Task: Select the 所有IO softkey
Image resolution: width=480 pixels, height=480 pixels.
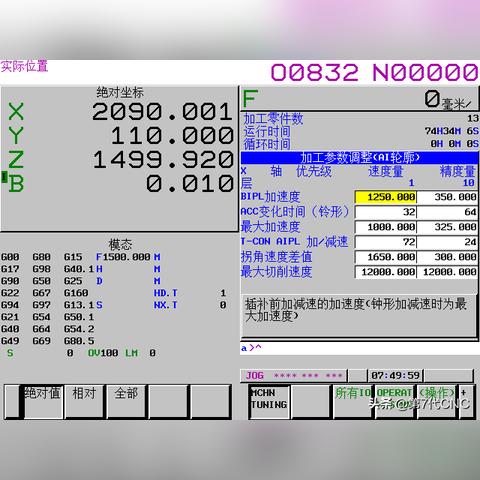Action: point(353,402)
